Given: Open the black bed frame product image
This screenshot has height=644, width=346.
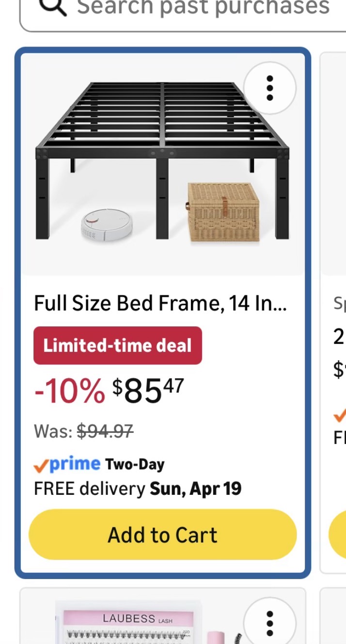Looking at the screenshot, I should point(162,165).
